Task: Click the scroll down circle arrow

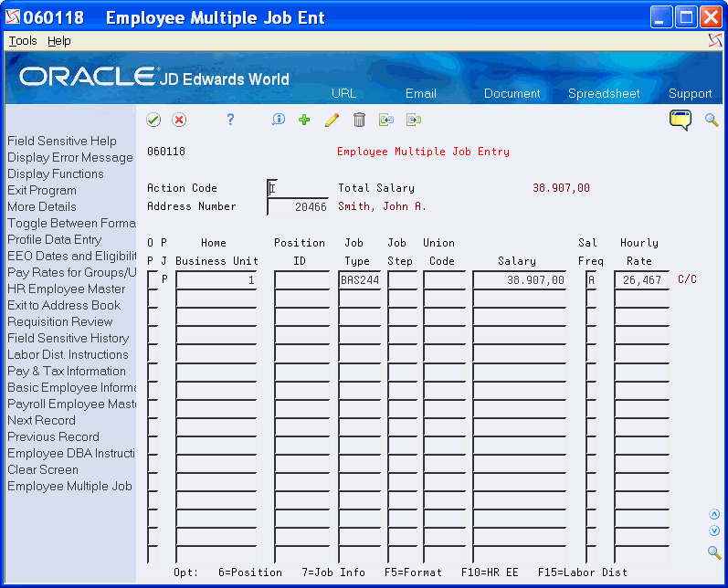Action: pyautogui.click(x=714, y=530)
